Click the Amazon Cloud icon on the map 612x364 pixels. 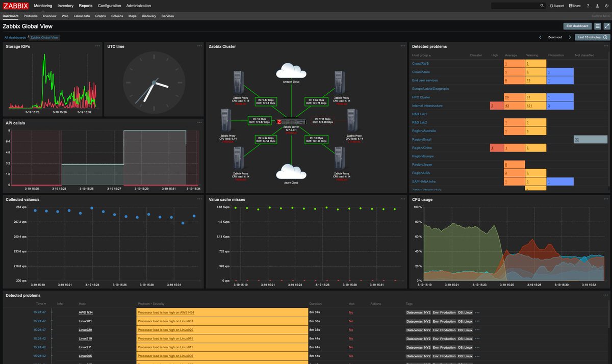point(291,70)
